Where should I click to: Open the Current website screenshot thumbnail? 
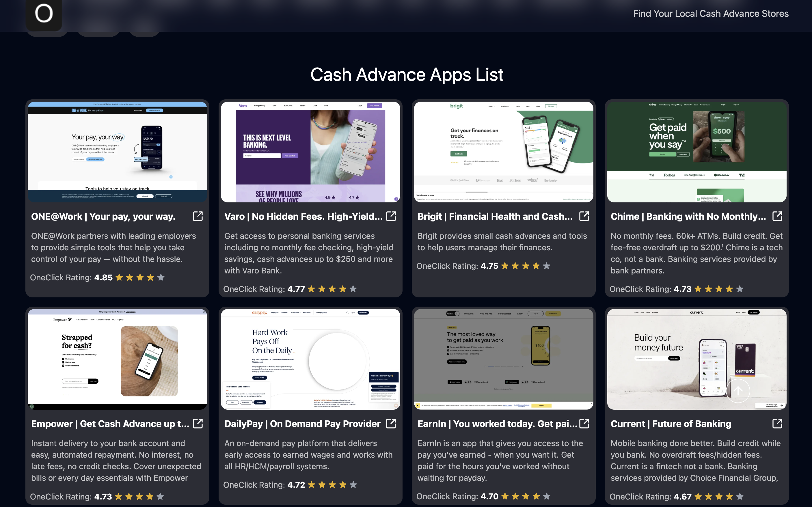tap(697, 359)
